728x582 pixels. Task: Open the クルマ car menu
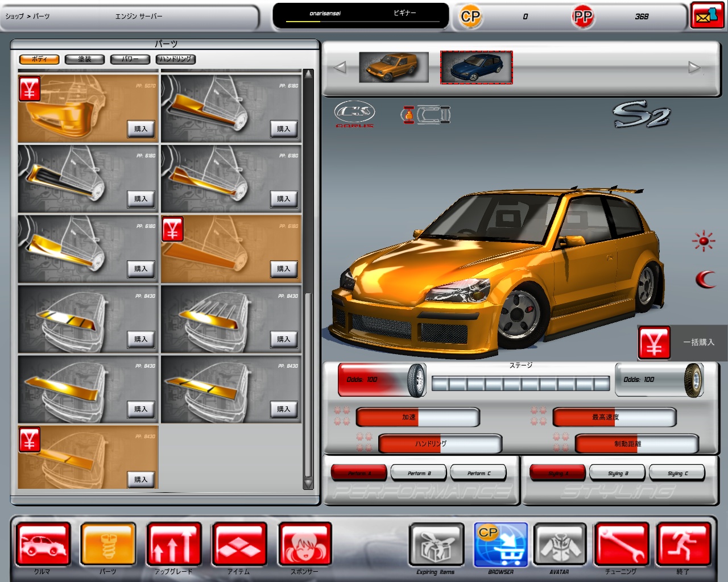pos(43,544)
